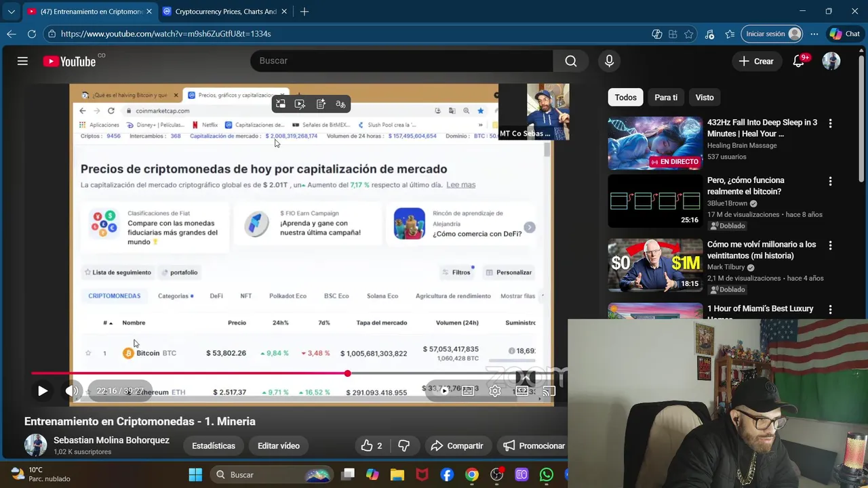Select the Para ti filter chip
868x488 pixels.
coord(666,98)
